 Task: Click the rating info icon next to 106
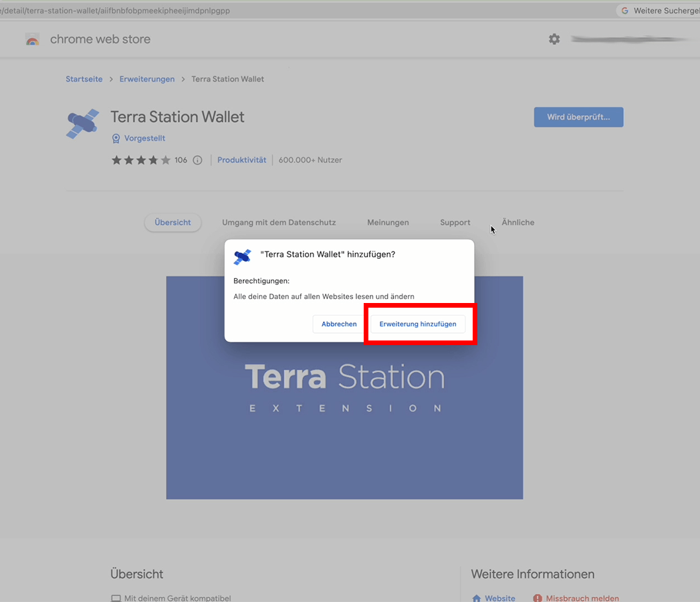pos(197,160)
